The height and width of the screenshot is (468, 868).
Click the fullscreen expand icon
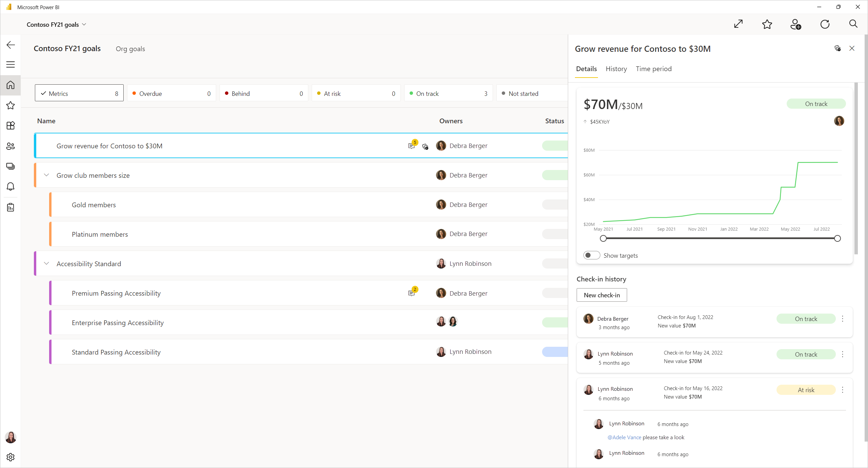(x=738, y=24)
